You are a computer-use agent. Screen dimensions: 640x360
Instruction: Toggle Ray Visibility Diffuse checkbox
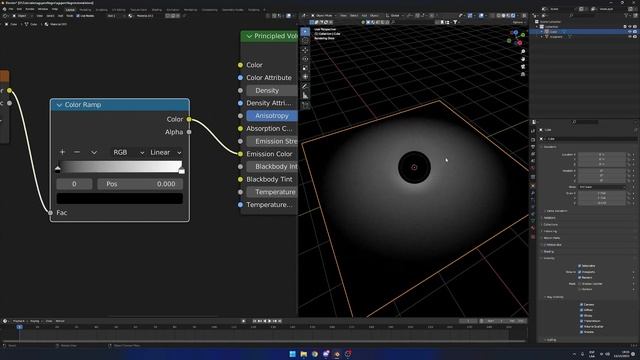coord(581,310)
